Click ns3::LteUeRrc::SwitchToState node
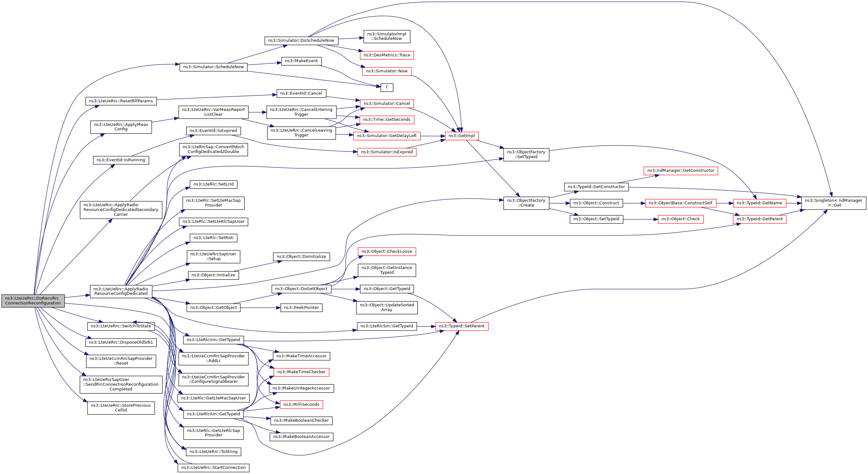The width and height of the screenshot is (868, 474). click(x=120, y=326)
